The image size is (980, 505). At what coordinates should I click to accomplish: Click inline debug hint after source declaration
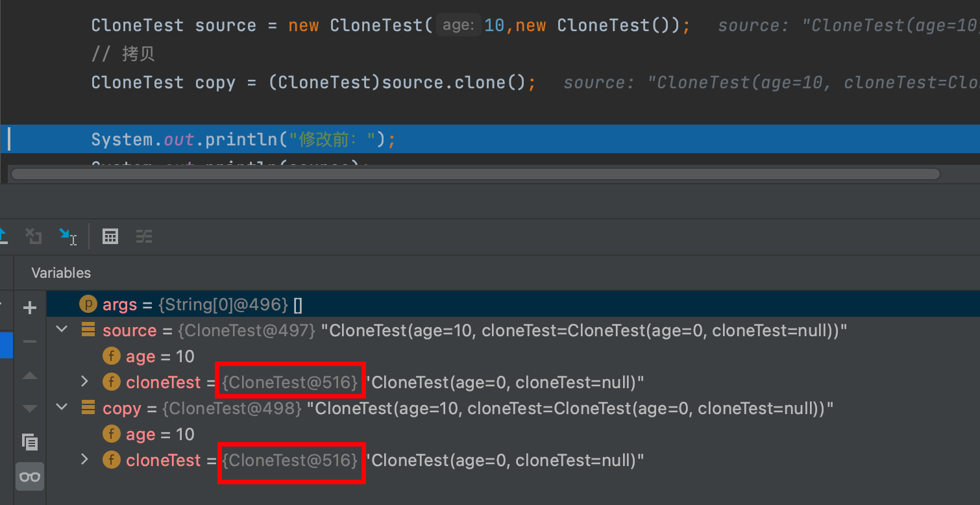click(x=849, y=25)
